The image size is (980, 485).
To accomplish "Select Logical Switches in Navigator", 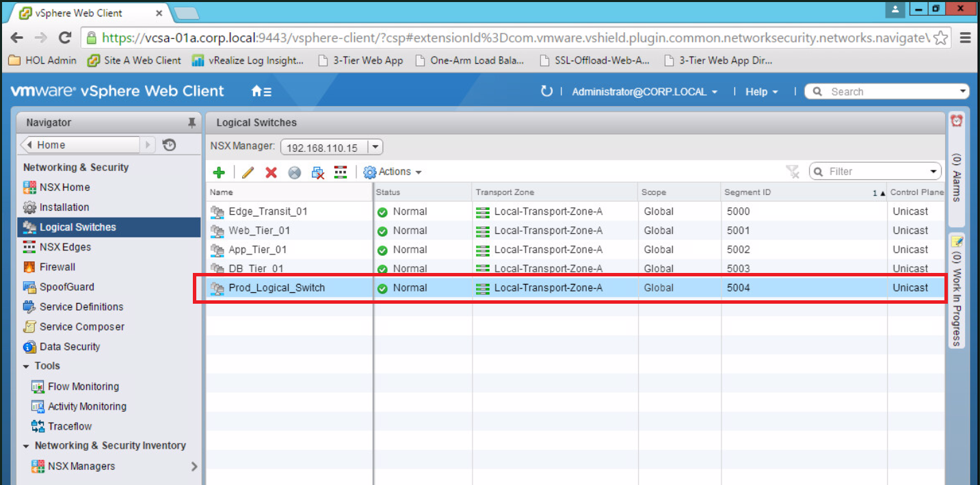I will coord(109,227).
